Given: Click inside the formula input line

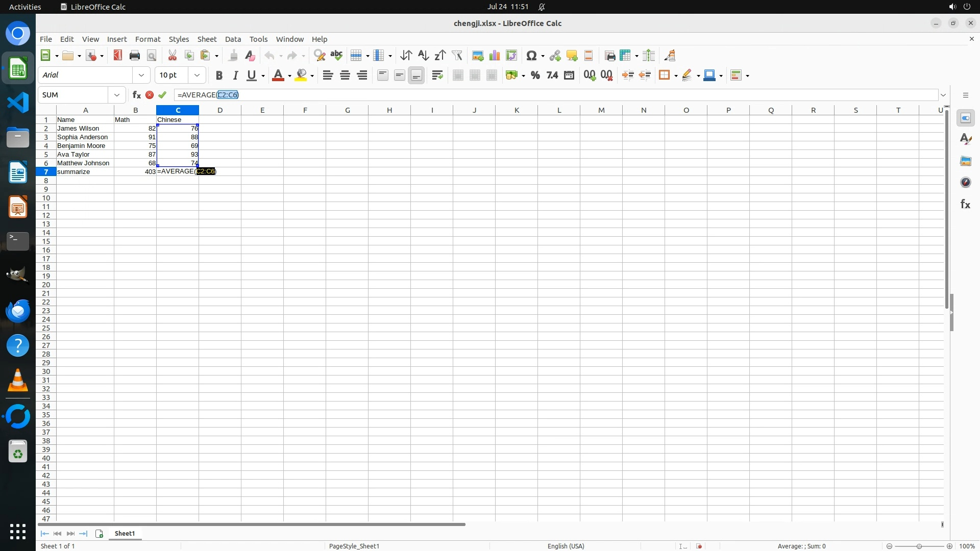Looking at the screenshot, I should 510,95.
